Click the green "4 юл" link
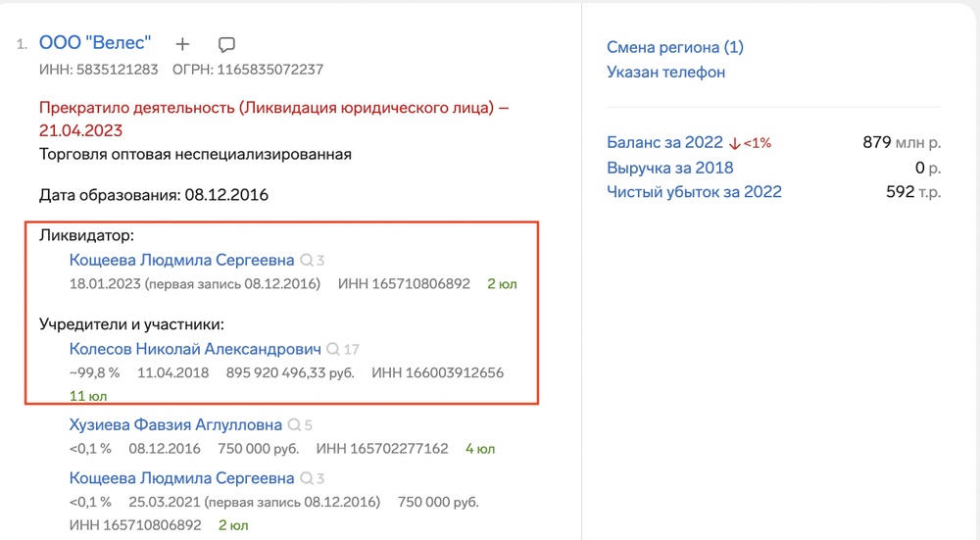 coord(480,449)
